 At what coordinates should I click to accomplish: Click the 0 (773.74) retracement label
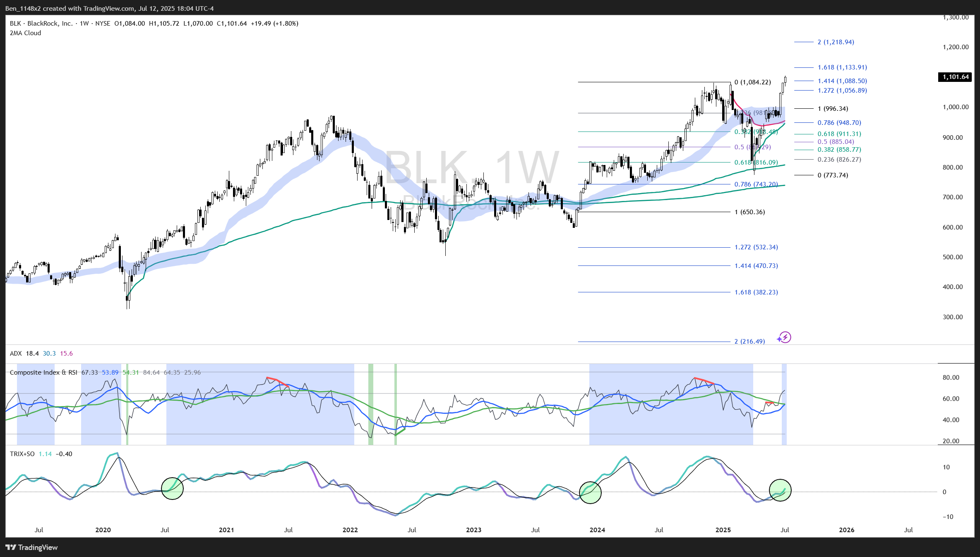pos(833,175)
